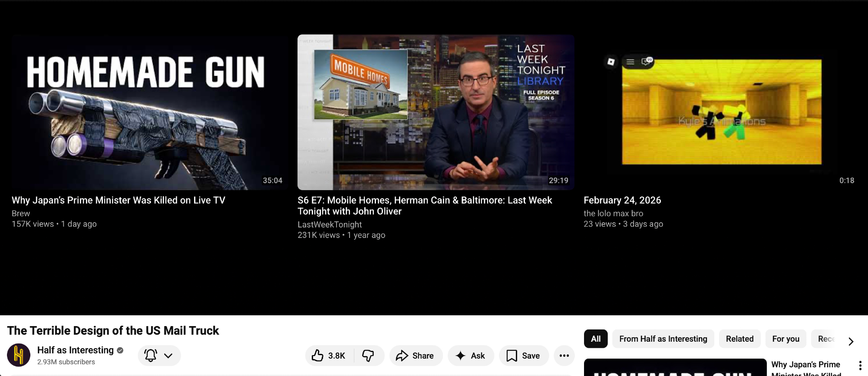Play the February 24, 2026 Roblox video
The height and width of the screenshot is (376, 868).
(721, 112)
